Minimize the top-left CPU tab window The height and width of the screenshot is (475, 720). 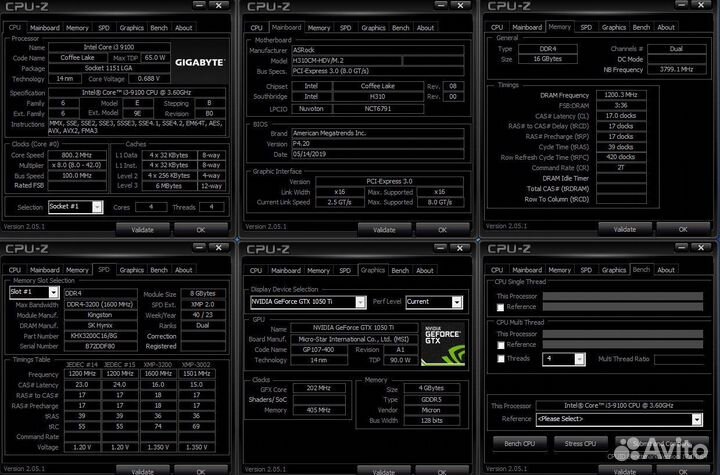pyautogui.click(x=199, y=6)
